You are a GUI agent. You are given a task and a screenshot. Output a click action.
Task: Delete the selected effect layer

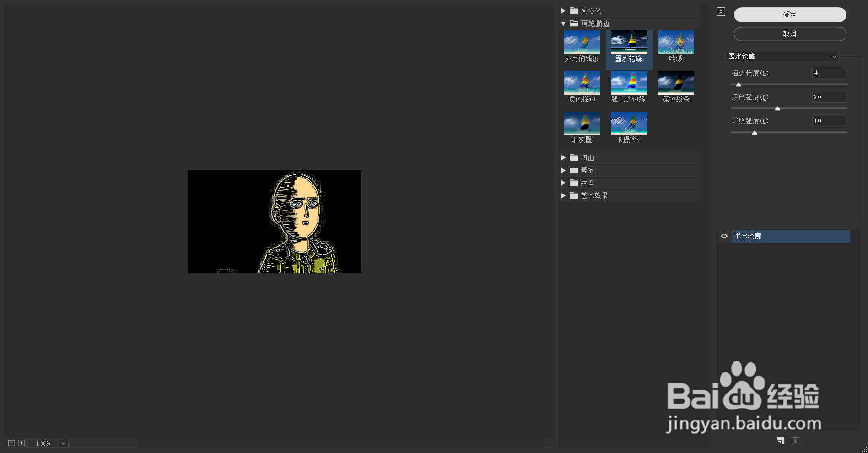point(796,440)
